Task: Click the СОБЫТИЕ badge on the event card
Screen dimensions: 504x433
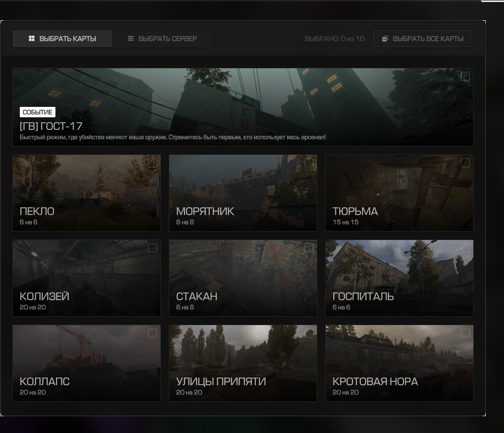Action: [38, 112]
